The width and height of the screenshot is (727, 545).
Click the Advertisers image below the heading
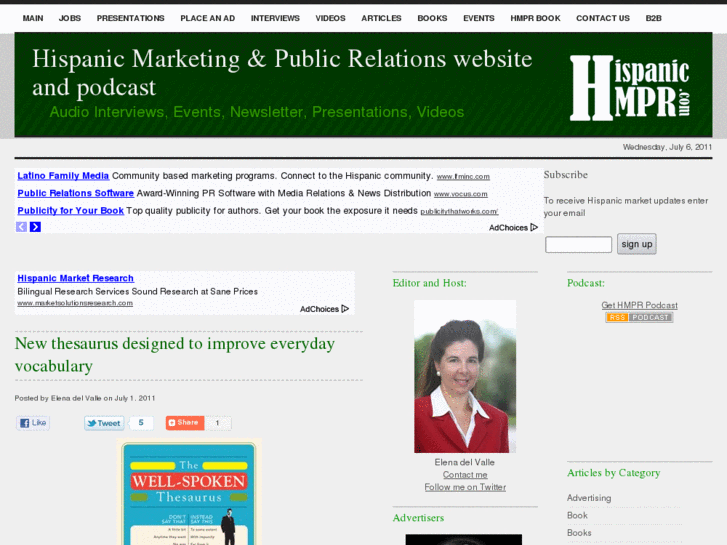pos(464,539)
